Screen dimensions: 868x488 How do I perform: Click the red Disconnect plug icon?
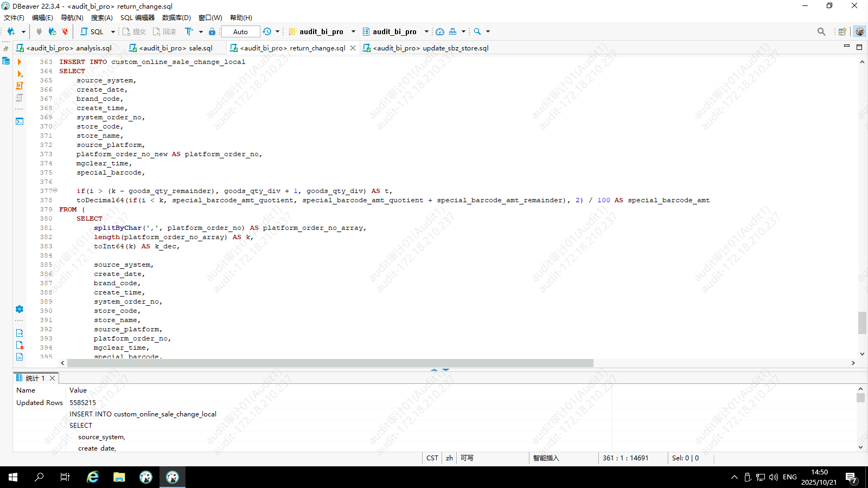(x=65, y=31)
